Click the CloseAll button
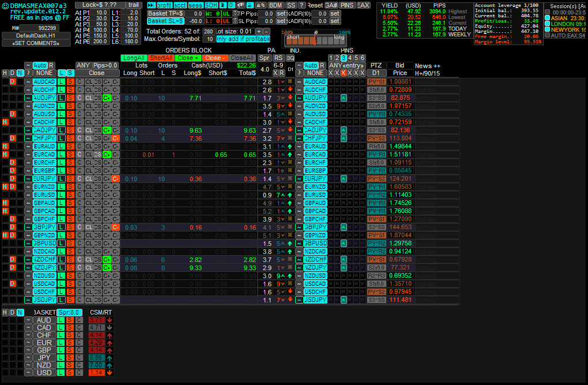 pos(242,58)
